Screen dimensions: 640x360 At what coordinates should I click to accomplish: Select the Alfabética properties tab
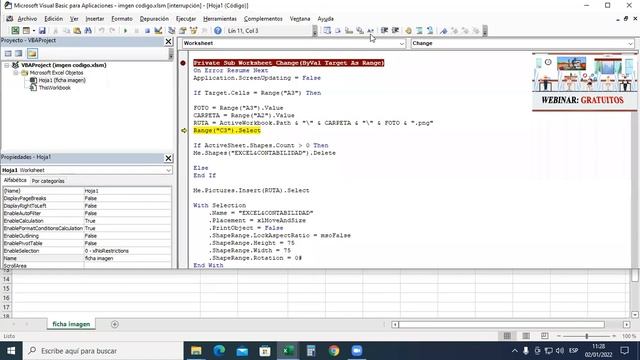(x=15, y=180)
